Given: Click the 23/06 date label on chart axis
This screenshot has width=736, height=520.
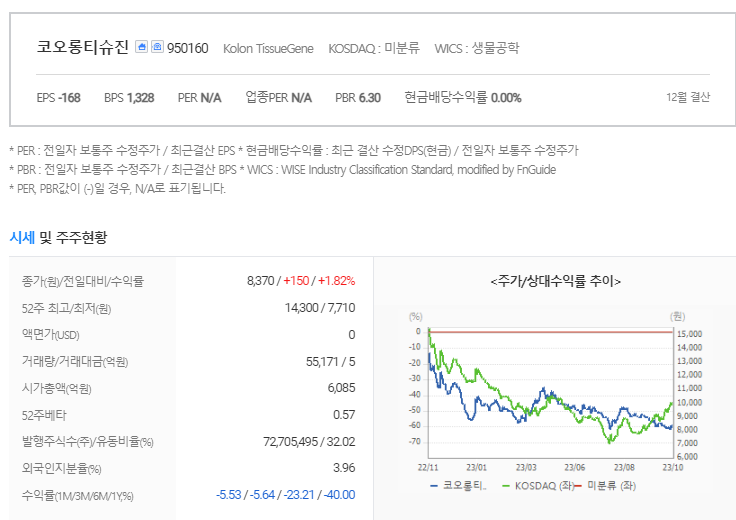Looking at the screenshot, I should (575, 467).
